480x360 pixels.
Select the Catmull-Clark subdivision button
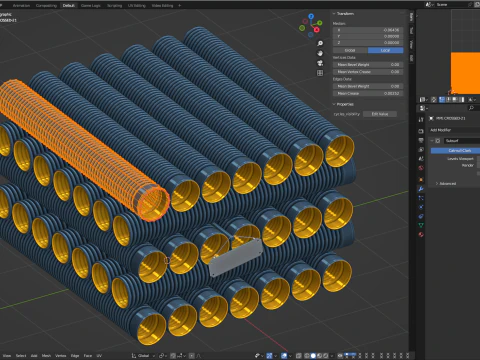(x=455, y=151)
